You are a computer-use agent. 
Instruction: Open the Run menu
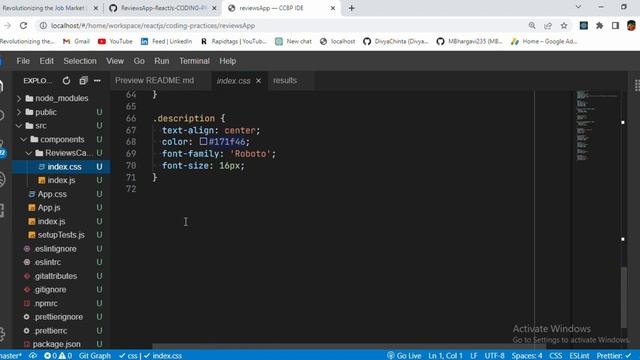[x=162, y=61]
